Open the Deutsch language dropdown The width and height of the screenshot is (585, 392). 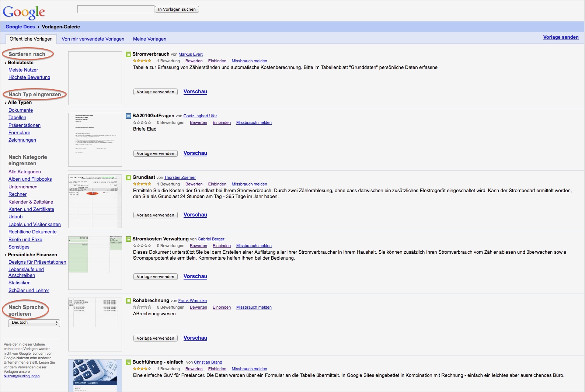click(x=34, y=323)
